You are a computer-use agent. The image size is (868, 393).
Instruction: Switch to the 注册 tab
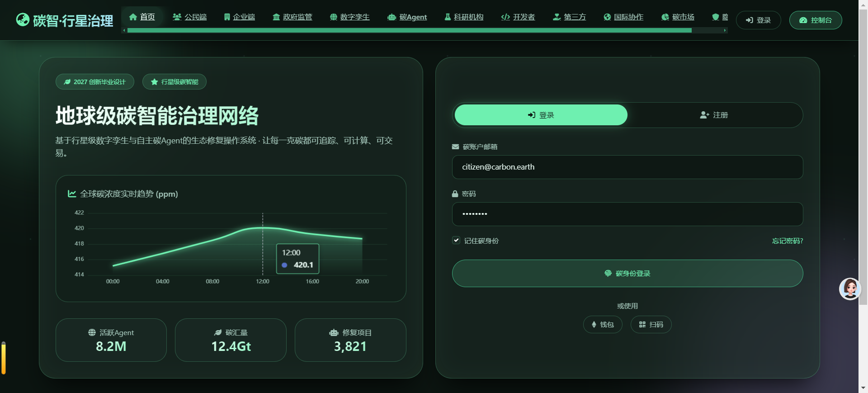coord(714,115)
